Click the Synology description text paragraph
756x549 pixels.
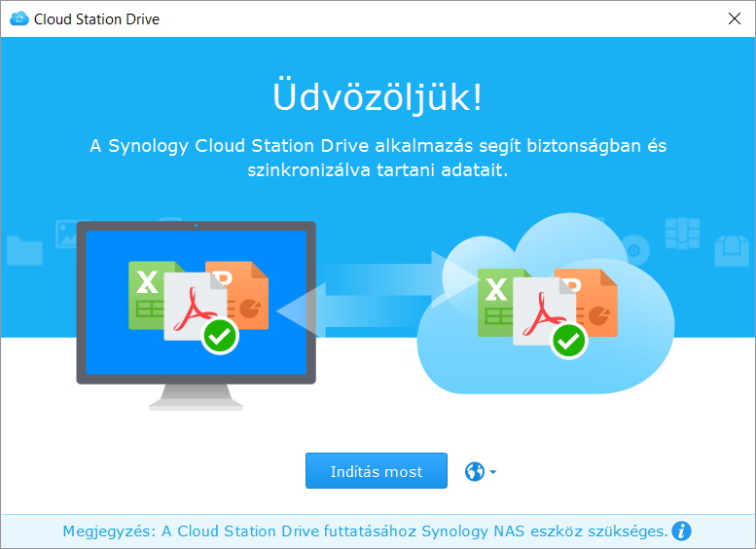click(x=378, y=158)
